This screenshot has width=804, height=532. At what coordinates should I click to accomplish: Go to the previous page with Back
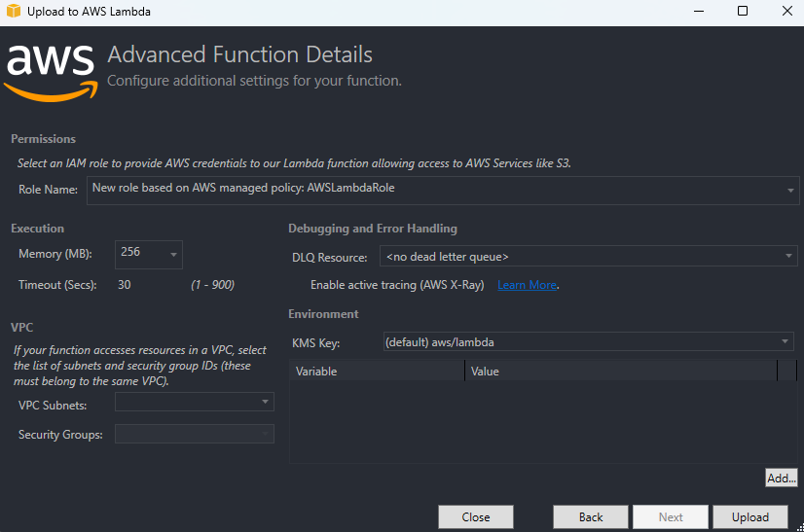click(591, 517)
